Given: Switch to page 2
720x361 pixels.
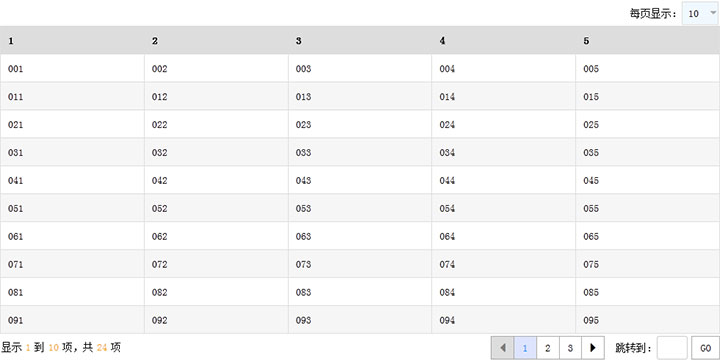Looking at the screenshot, I should point(548,348).
